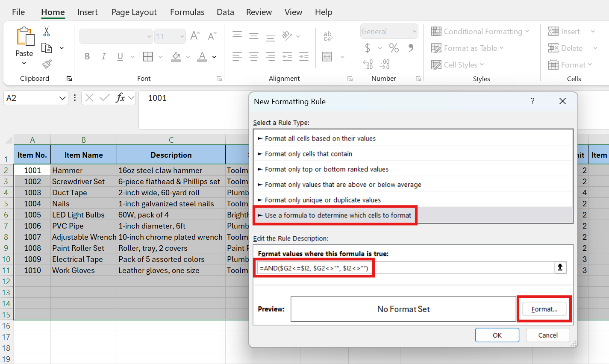Toggle Bold formatting
The width and height of the screenshot is (609, 364).
87,56
